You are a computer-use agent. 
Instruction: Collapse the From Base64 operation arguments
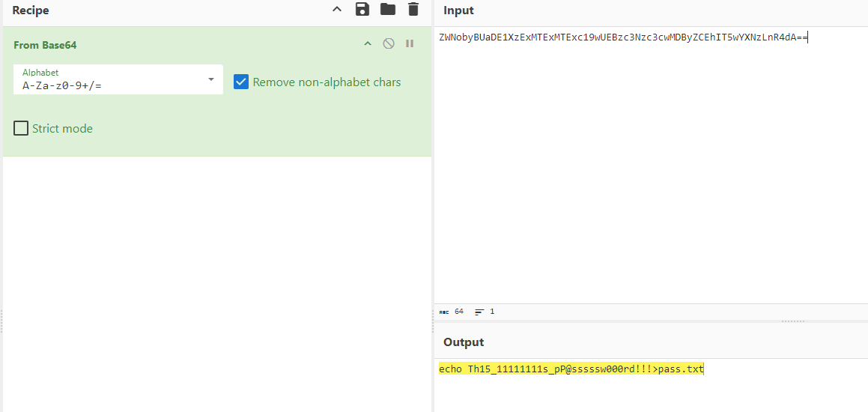(x=368, y=44)
